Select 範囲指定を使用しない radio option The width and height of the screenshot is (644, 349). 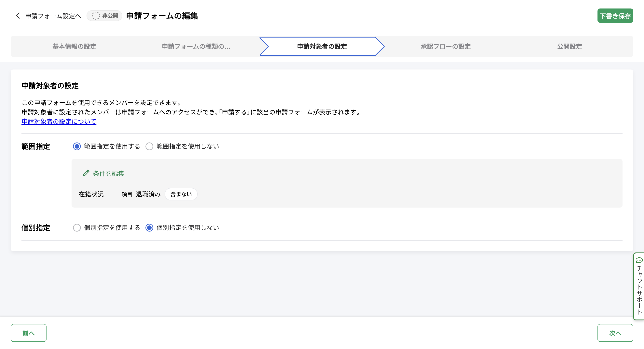(149, 146)
